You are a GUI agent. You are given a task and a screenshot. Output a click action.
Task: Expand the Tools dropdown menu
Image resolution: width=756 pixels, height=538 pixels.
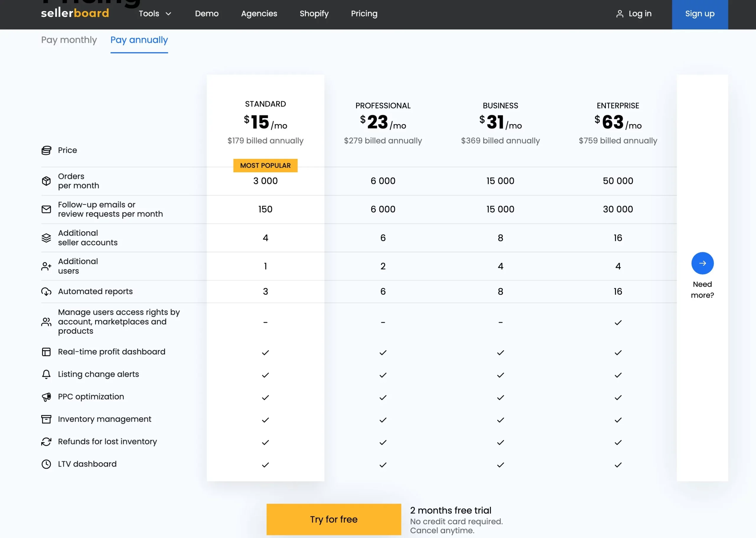click(155, 14)
